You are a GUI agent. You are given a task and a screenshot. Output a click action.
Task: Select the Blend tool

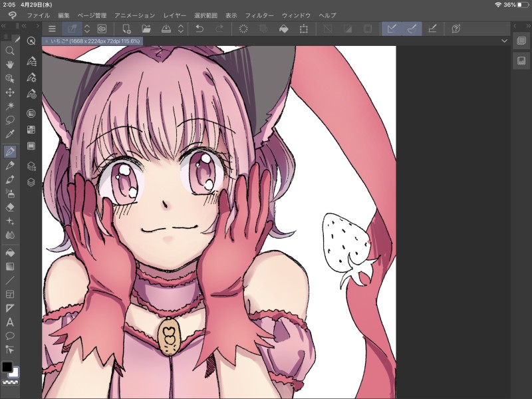(x=10, y=235)
